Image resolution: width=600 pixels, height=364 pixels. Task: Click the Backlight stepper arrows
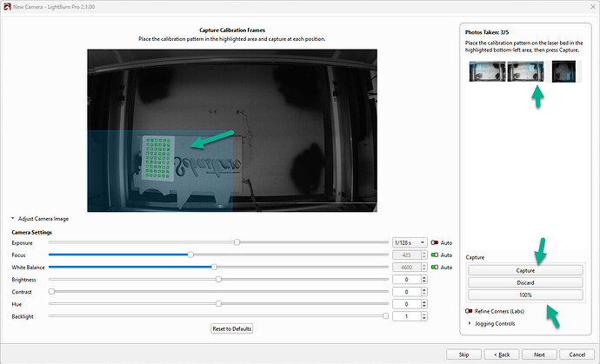coord(424,316)
